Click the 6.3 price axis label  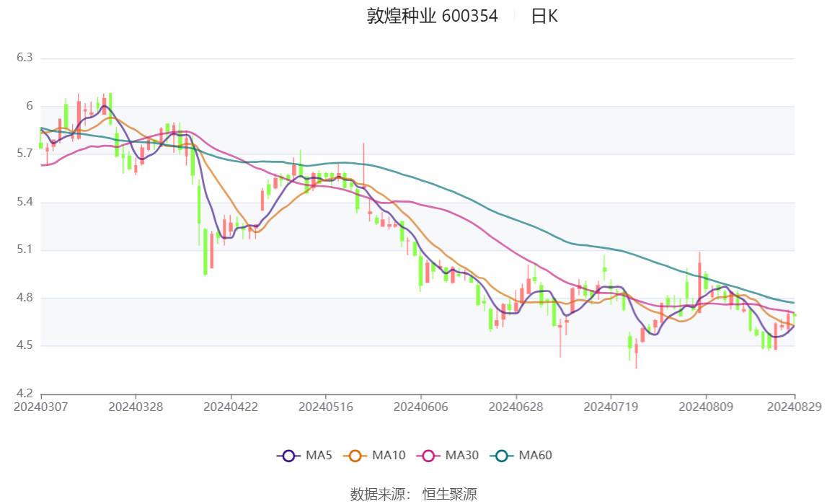(x=25, y=58)
